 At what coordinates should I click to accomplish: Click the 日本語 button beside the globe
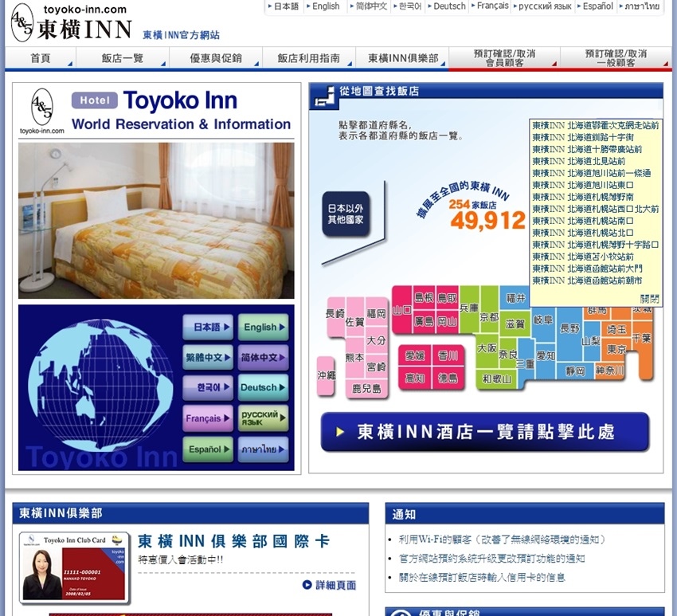coord(208,328)
